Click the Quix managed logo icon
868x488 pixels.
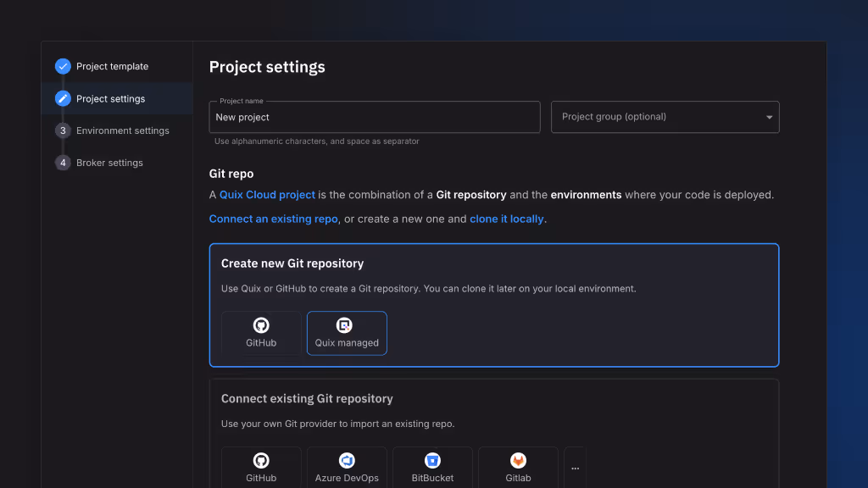344,325
